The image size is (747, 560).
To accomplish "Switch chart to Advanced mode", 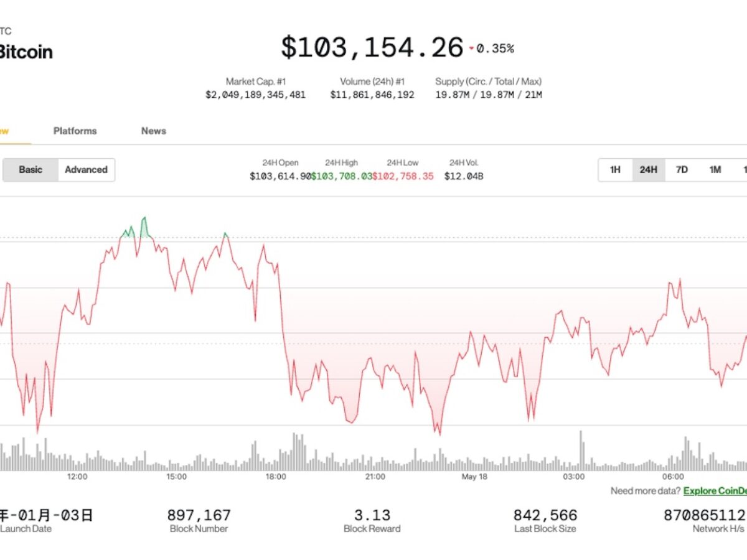I will (86, 170).
